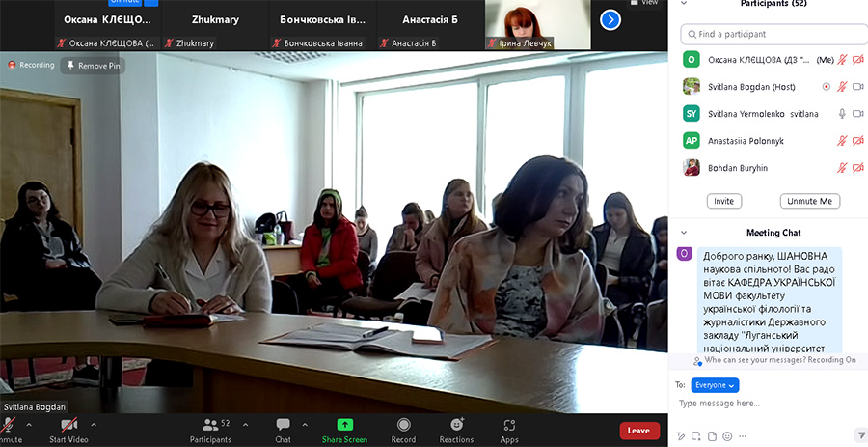Screen dimensions: 868x447
Task: Select the Zhukmary gallery tile
Action: point(215,25)
